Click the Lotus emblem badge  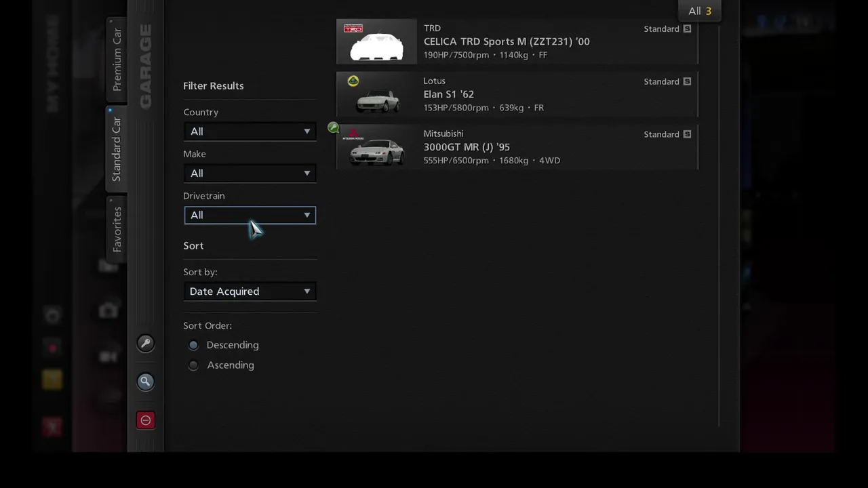353,81
